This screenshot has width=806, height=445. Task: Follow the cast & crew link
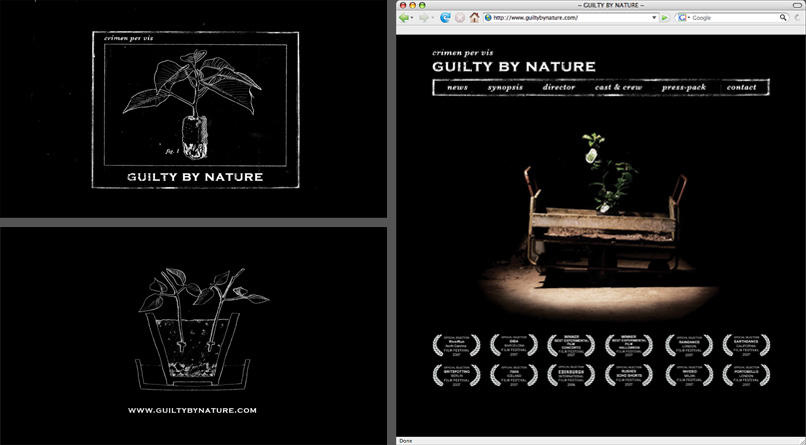coord(618,88)
